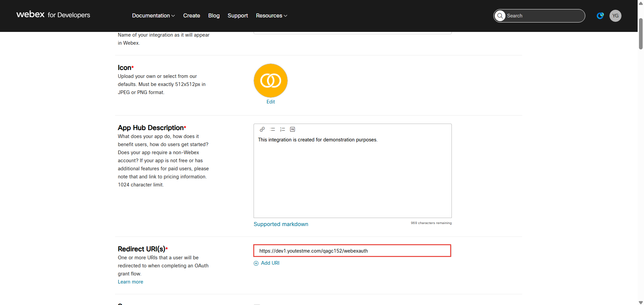Screen dimensions: 644x305
Task: Click the plus icon beside Add URI
Action: [256, 263]
